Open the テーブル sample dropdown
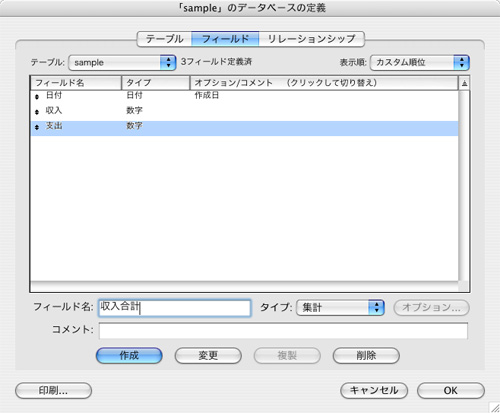This screenshot has height=413, width=500. (x=122, y=62)
